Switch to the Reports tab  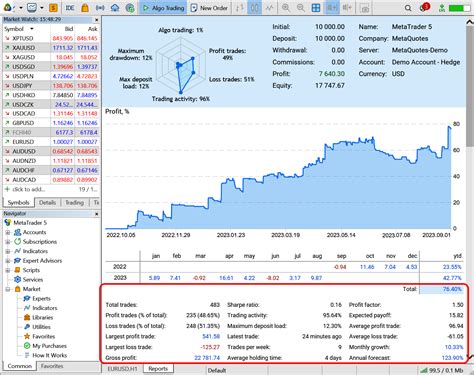click(x=158, y=369)
